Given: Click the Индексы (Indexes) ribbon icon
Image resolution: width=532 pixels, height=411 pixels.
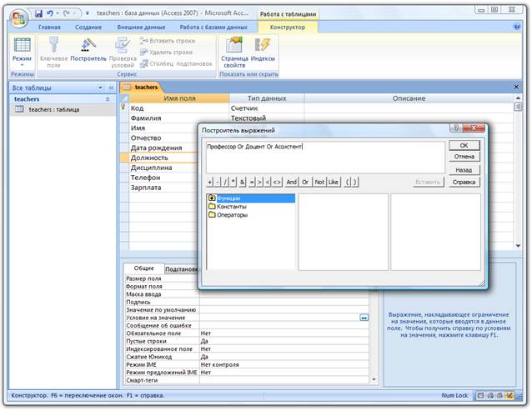Looking at the screenshot, I should 263,46.
